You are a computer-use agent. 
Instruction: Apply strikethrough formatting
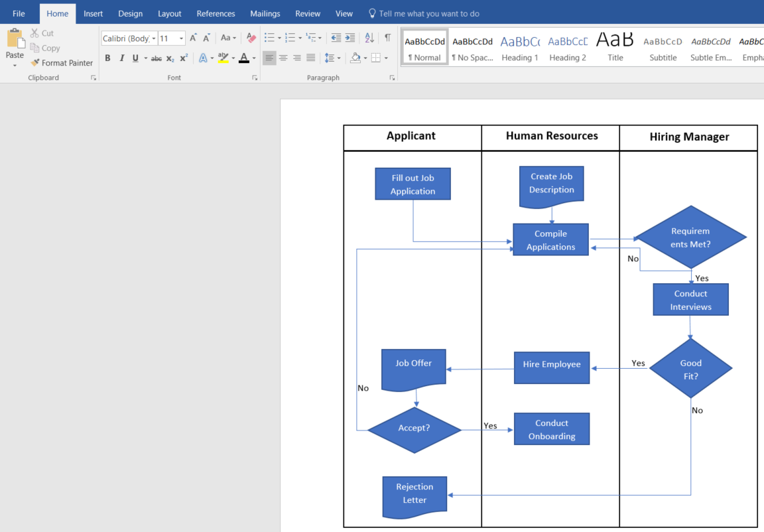156,58
